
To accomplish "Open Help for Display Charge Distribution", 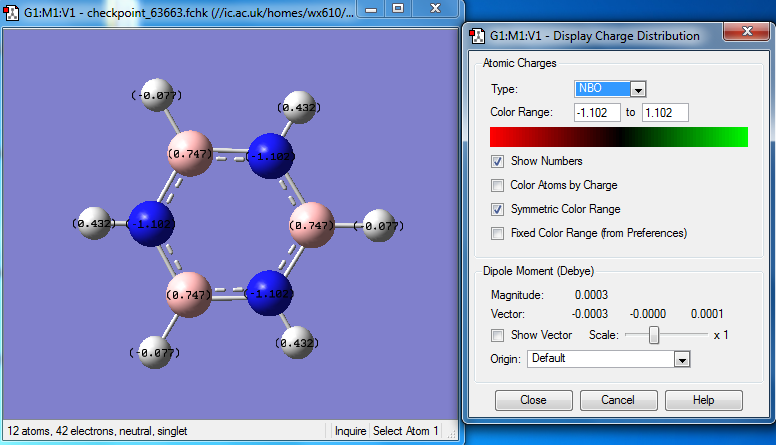I will 703,400.
